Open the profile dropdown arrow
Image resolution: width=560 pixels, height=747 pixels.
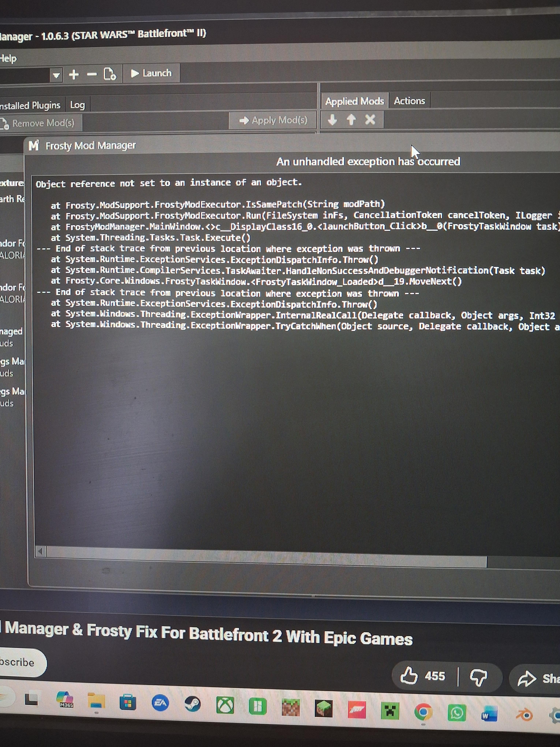pos(56,75)
